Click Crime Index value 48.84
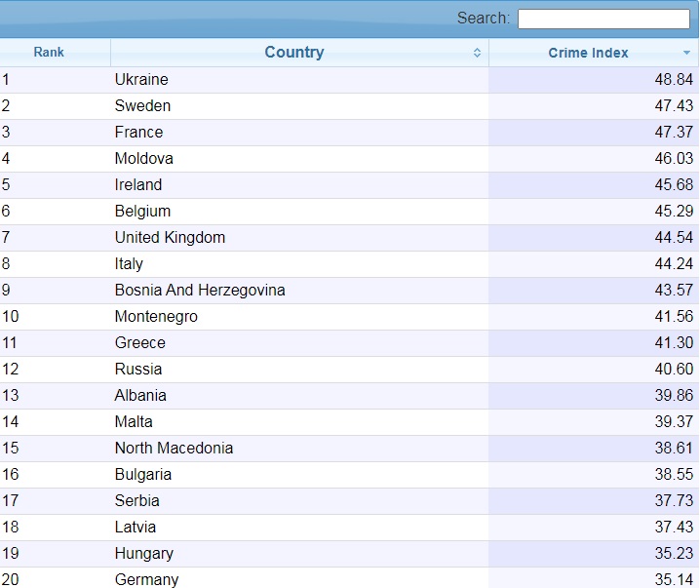Viewport: 700px width, 588px height. coord(674,80)
